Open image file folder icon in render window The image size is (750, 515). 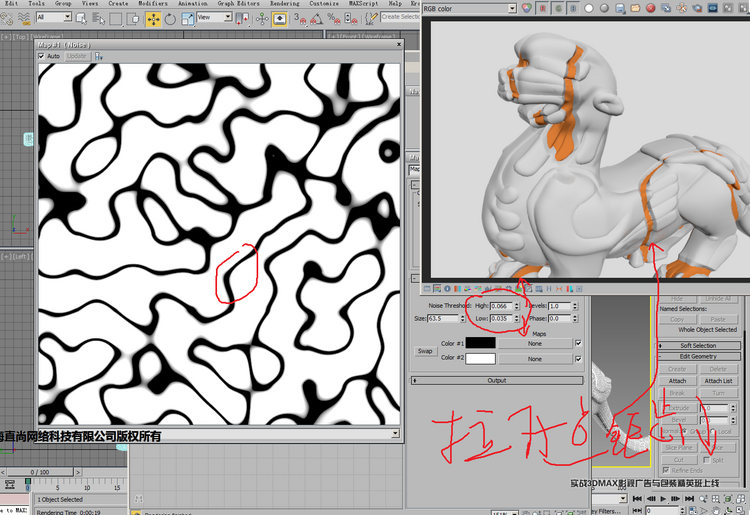click(635, 8)
